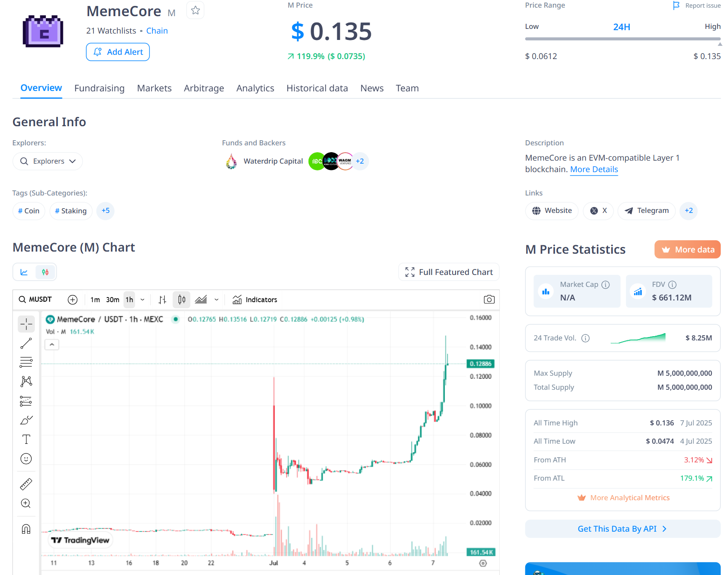Show FDV info tooltip icon
This screenshot has height=575, width=728.
(672, 285)
